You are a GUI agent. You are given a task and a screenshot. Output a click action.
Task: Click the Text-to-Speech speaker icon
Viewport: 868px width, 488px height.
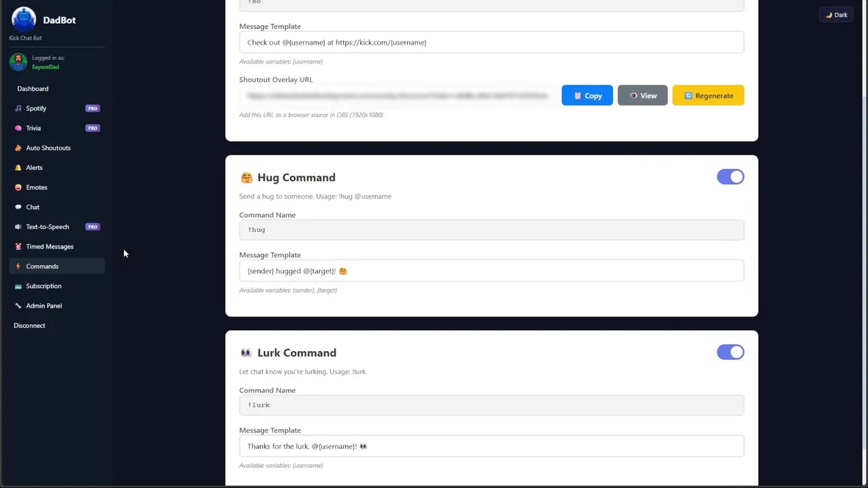click(x=18, y=227)
